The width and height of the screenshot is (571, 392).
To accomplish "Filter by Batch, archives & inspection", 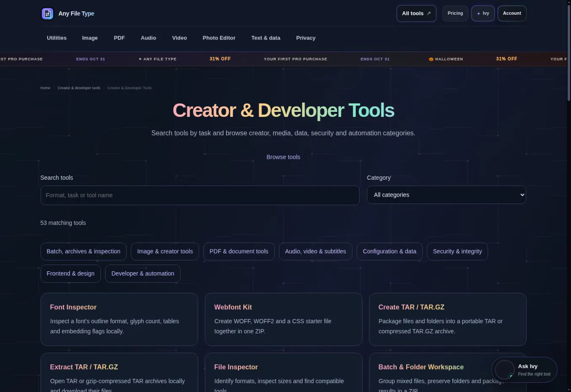I will pyautogui.click(x=84, y=251).
